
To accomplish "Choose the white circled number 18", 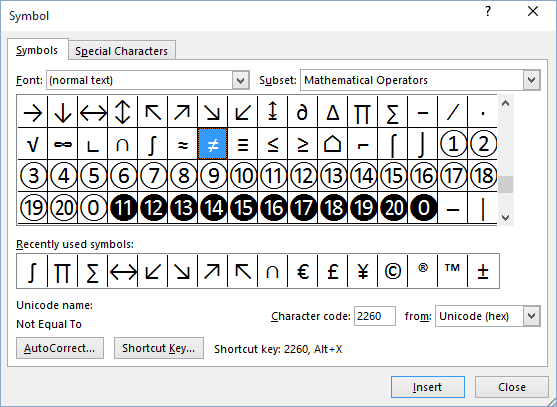I will click(x=482, y=175).
